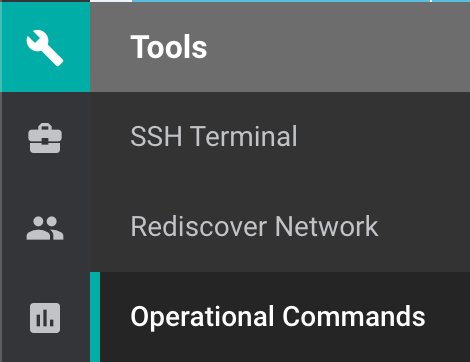The image size is (470, 362).
Task: Click the word Network in the menu
Action: point(327,226)
